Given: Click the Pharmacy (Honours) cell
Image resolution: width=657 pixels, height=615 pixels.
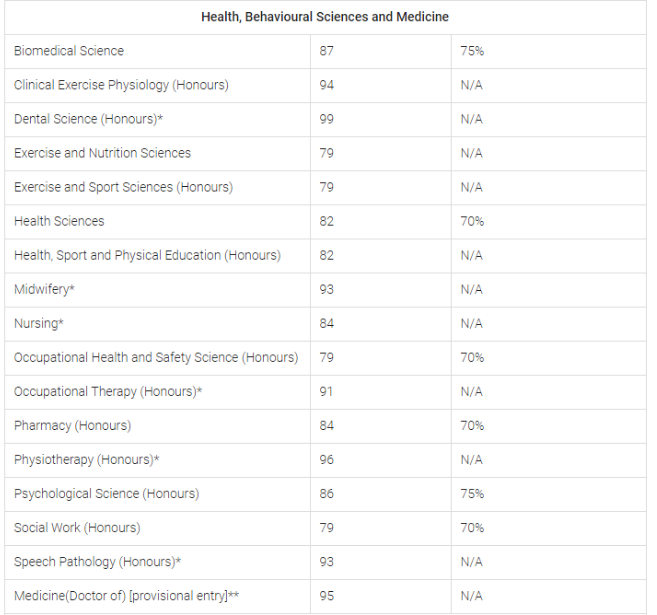Looking at the screenshot, I should point(72,425).
